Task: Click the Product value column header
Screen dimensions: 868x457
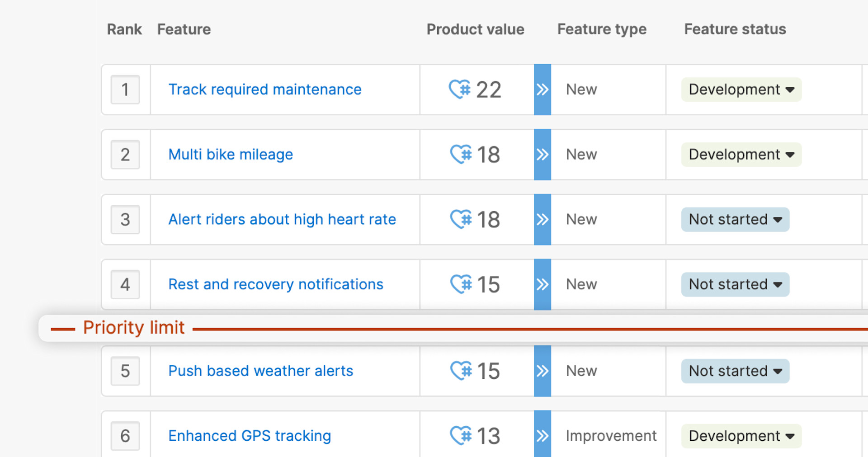Action: pyautogui.click(x=476, y=29)
